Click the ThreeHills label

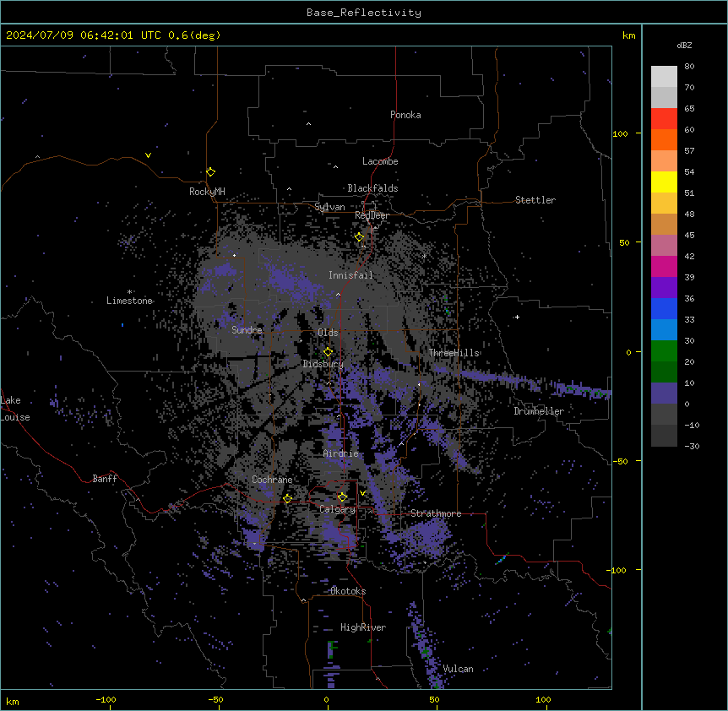tap(454, 353)
